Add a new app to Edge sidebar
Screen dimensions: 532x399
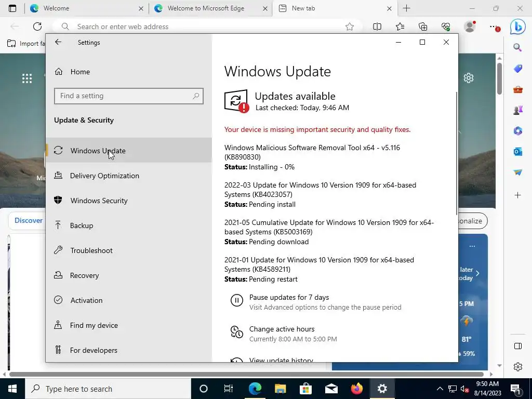(x=518, y=195)
